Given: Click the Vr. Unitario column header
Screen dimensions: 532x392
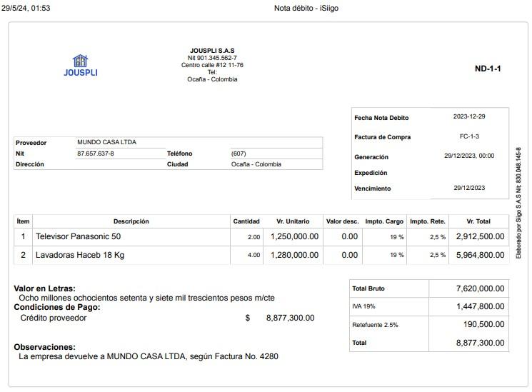Looking at the screenshot, I should click(x=293, y=221).
